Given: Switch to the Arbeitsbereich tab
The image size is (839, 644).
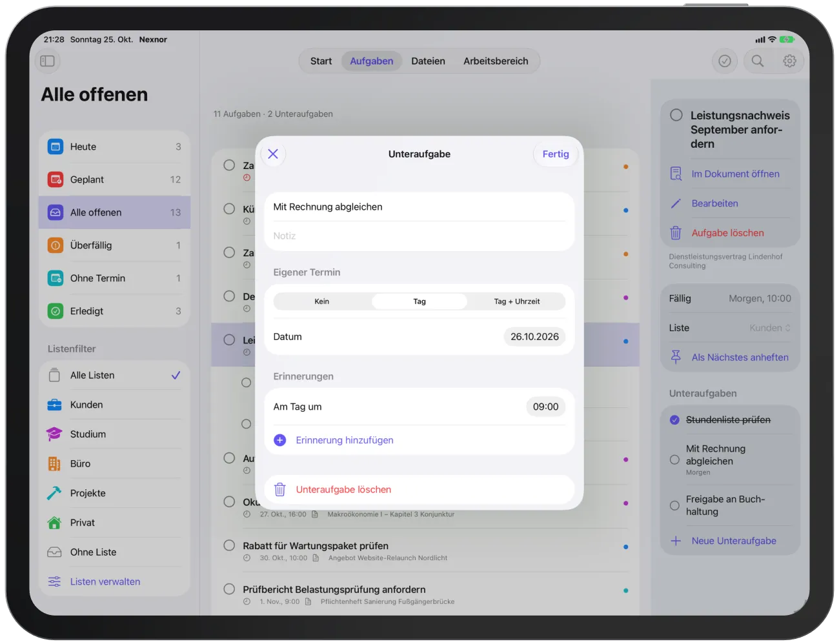Looking at the screenshot, I should click(x=496, y=61).
